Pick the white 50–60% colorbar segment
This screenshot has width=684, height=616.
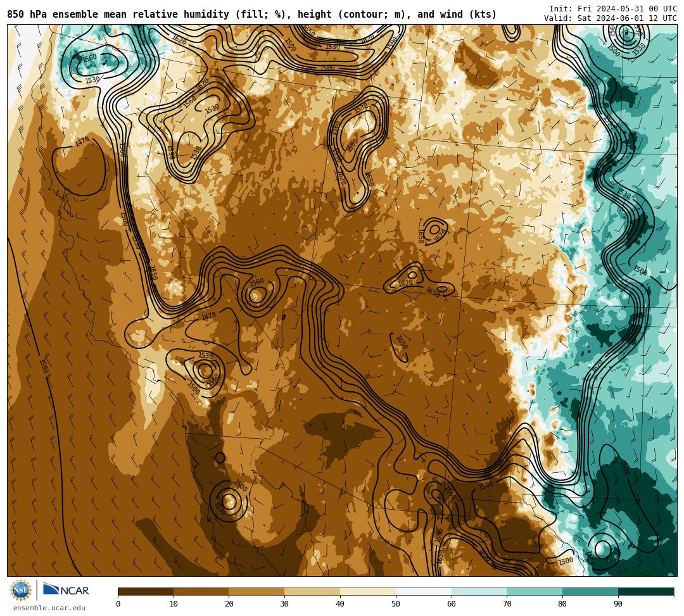click(424, 591)
